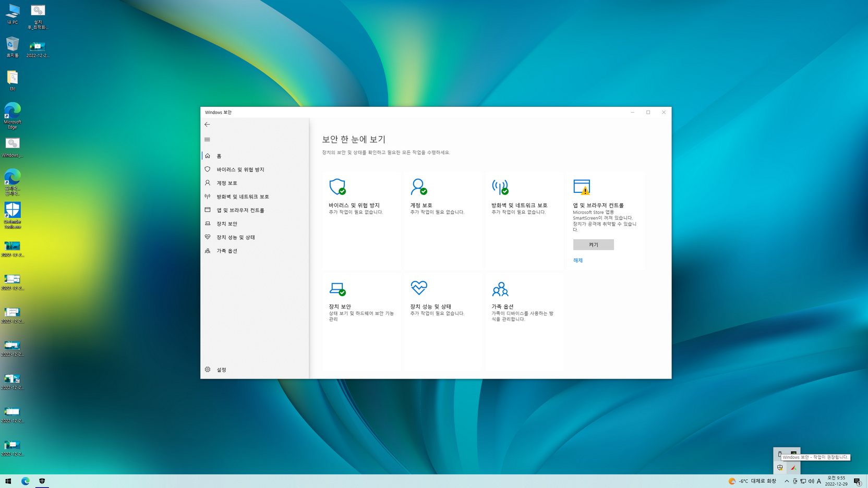The width and height of the screenshot is (868, 488).
Task: Select the 설치 후 최적화 desktop icon
Action: tap(38, 17)
